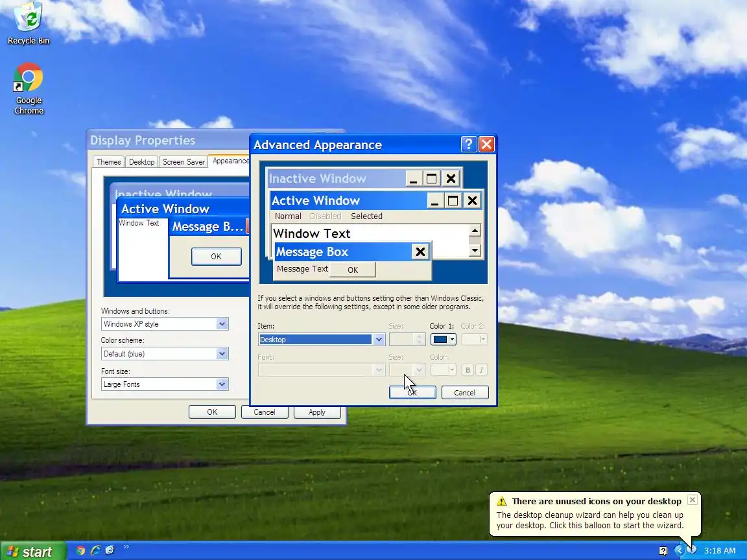Image resolution: width=747 pixels, height=560 pixels.
Task: Confirm Advanced Appearance with OK
Action: coord(412,392)
